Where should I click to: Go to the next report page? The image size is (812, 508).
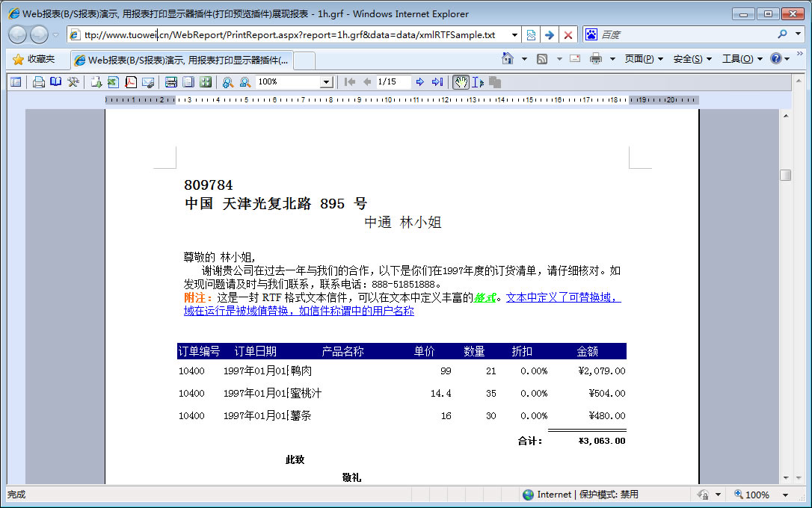pos(420,82)
